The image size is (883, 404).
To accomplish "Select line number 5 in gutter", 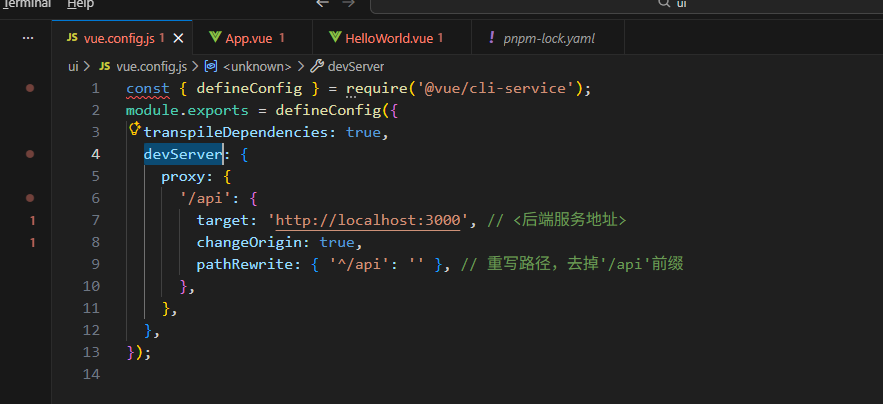I will (x=94, y=176).
